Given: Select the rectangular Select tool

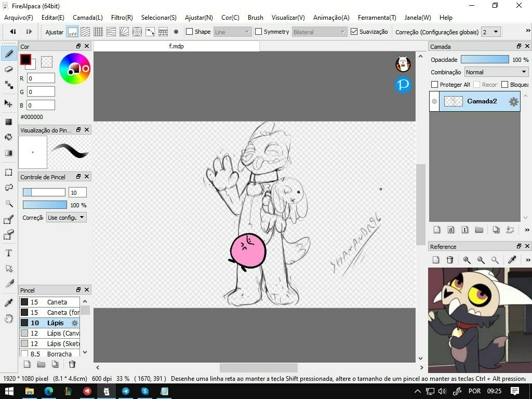Looking at the screenshot, I should pyautogui.click(x=9, y=172).
